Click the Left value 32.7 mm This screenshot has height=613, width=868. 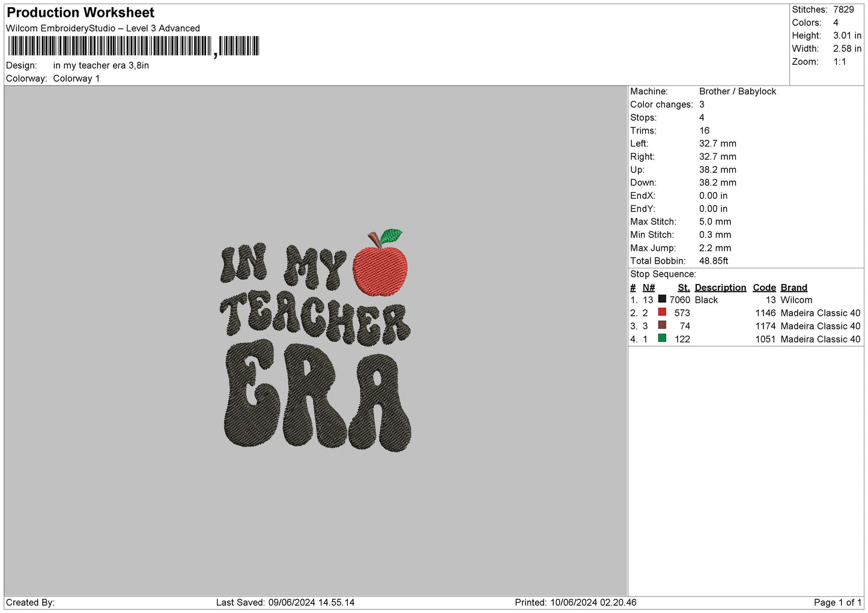(x=717, y=143)
